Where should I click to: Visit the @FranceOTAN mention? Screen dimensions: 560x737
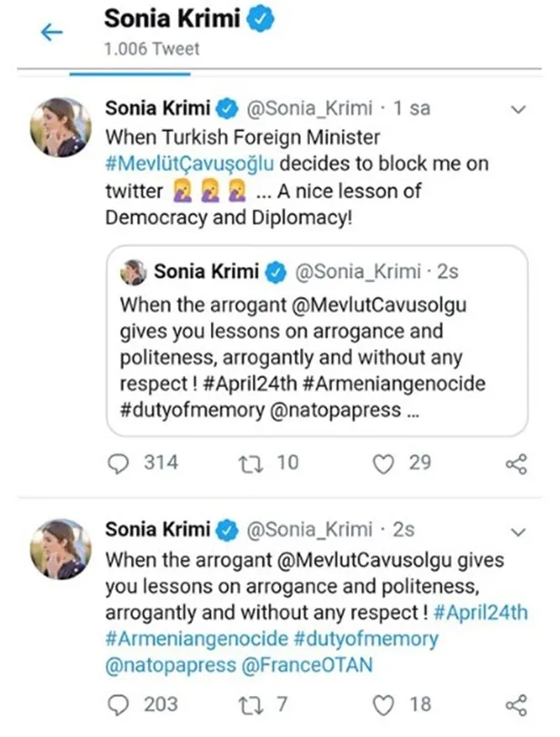[x=309, y=666]
